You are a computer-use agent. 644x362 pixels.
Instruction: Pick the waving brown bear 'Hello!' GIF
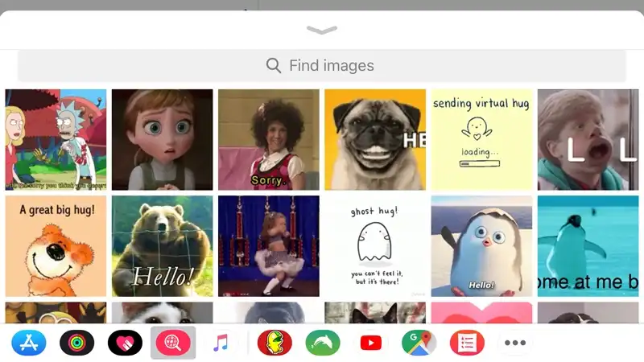click(163, 246)
